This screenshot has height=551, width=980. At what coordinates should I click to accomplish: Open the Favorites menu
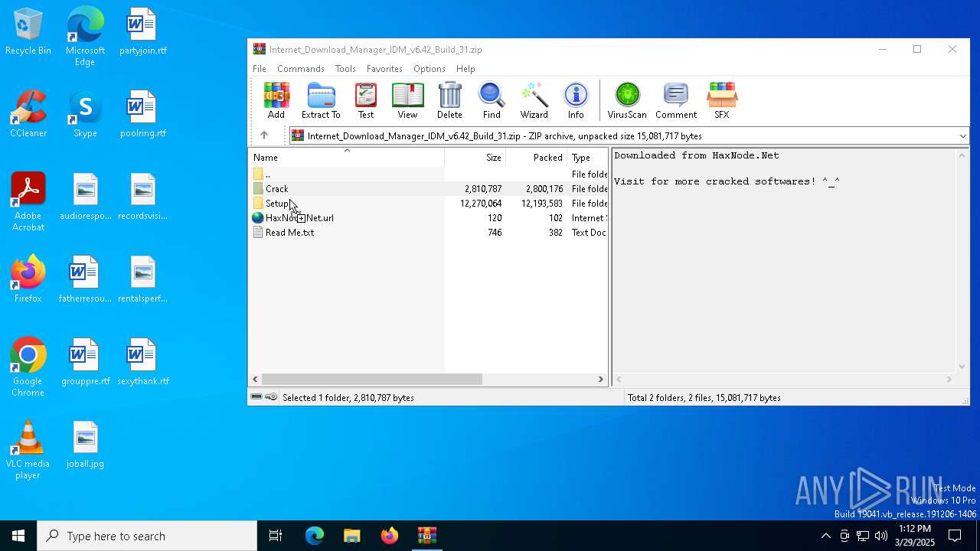[x=384, y=69]
